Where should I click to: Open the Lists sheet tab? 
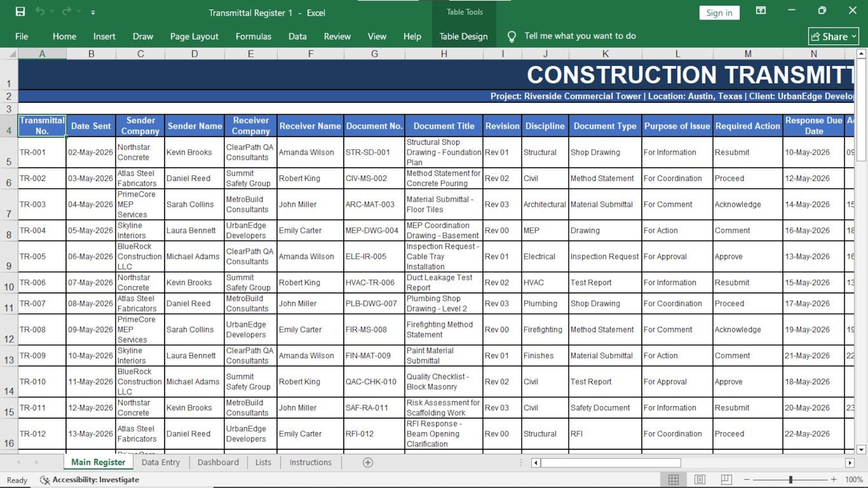[263, 462]
